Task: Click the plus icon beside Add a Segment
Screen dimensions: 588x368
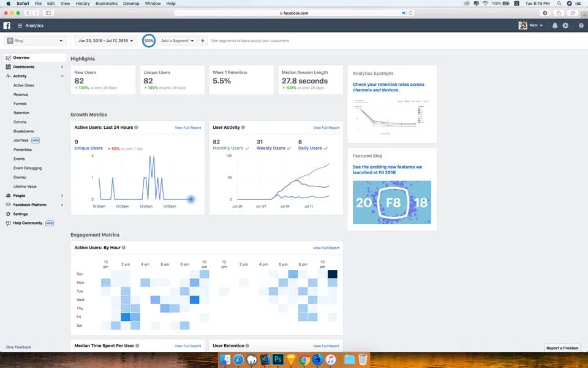Action: (x=203, y=40)
